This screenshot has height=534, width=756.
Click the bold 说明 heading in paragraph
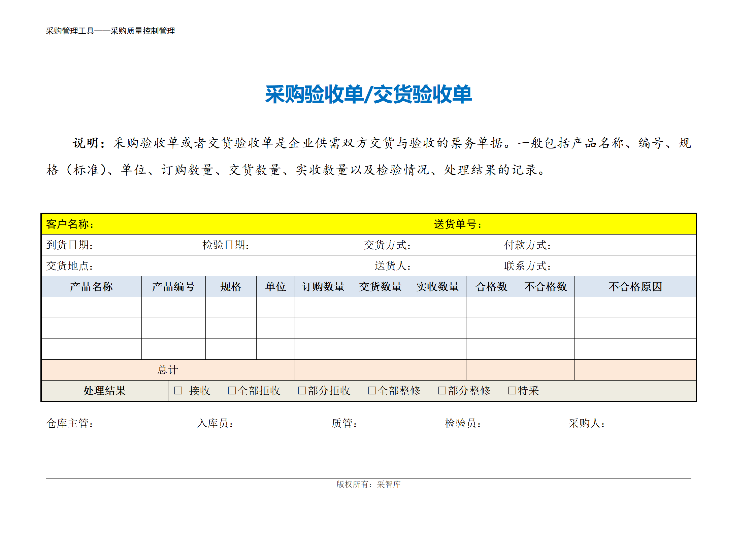coord(89,143)
